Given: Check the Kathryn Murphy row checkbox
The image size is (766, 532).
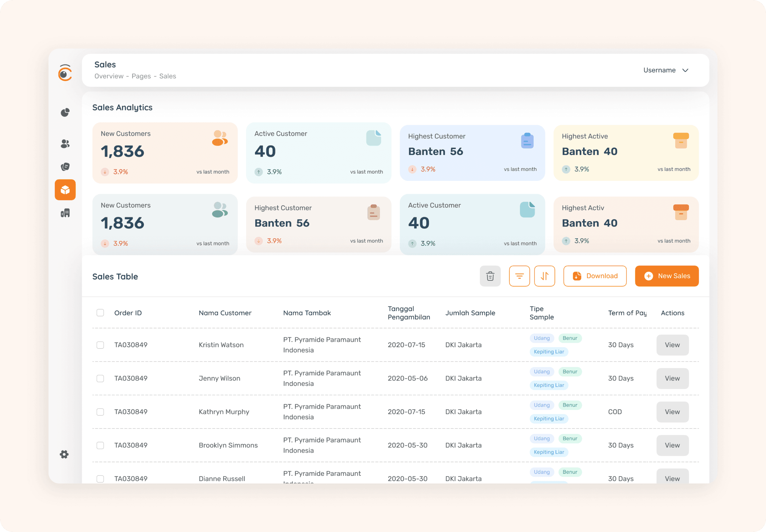Looking at the screenshot, I should [x=100, y=412].
